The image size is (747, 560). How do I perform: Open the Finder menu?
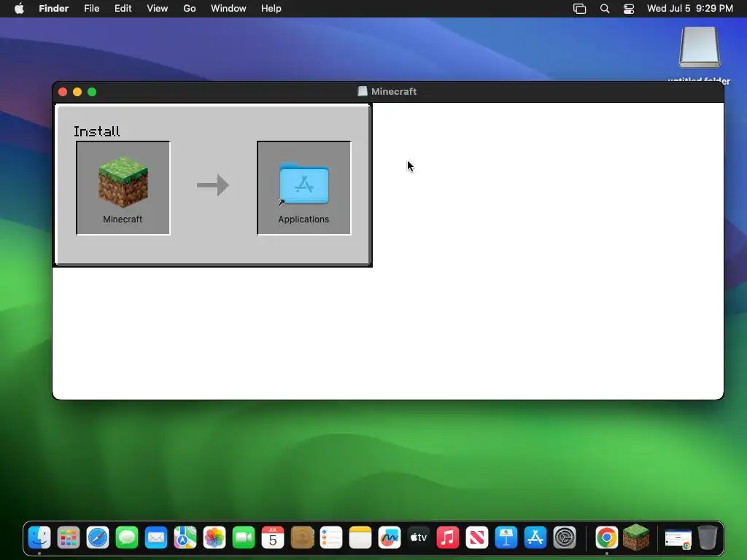click(54, 8)
